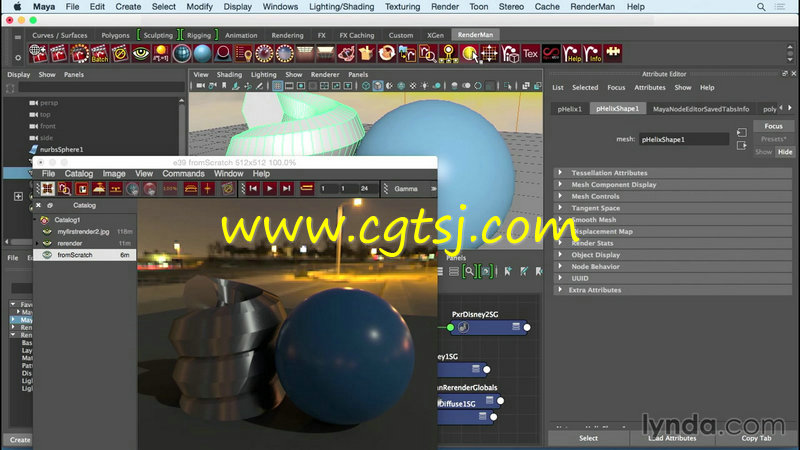Open Commands menu in render window
This screenshot has height=450, width=800.
pyautogui.click(x=183, y=174)
